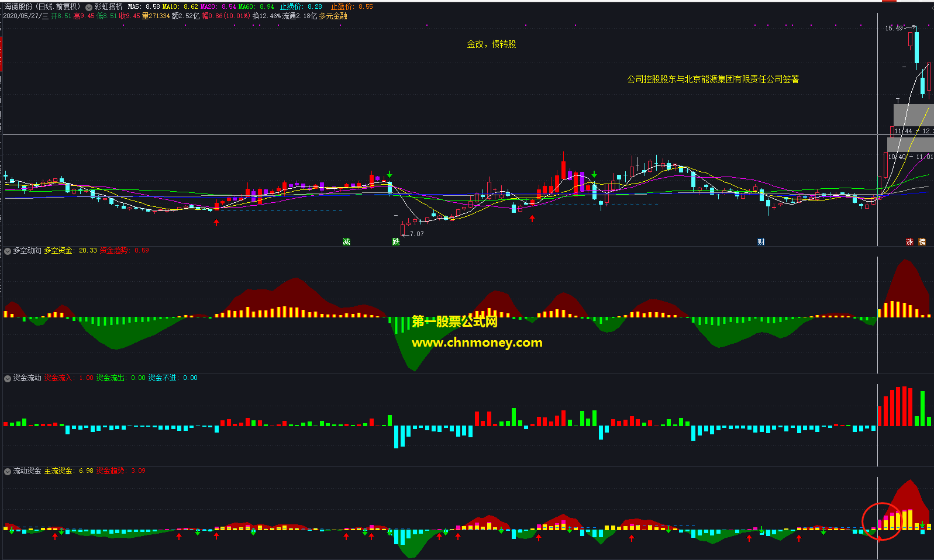Image resolution: width=934 pixels, height=560 pixels.
Task: Click the high price 高9.45
Action: click(x=84, y=16)
